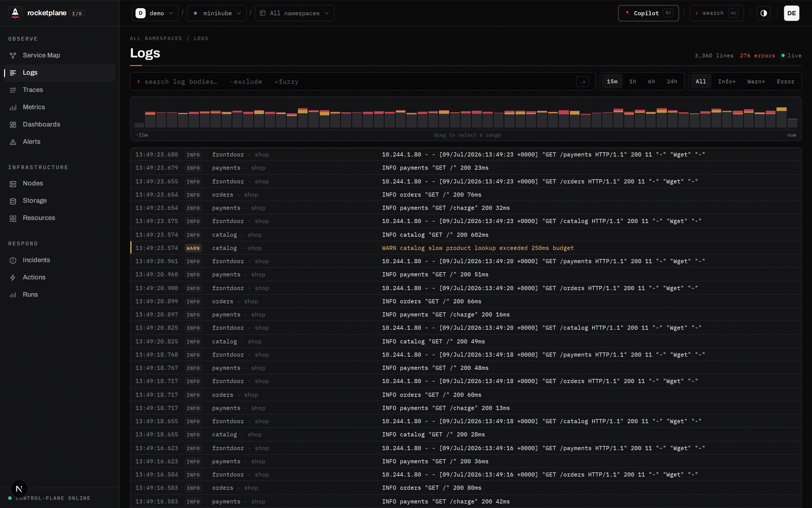Open the Traces sidebar icon

coord(13,90)
